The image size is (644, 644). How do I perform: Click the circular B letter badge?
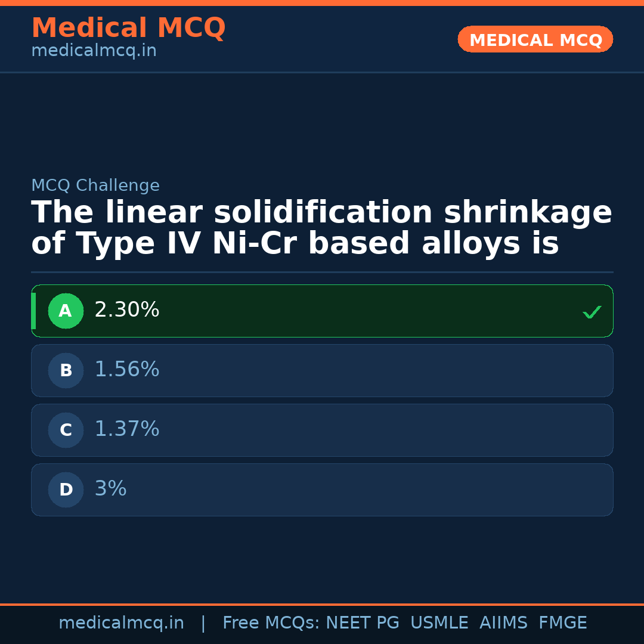pos(66,371)
